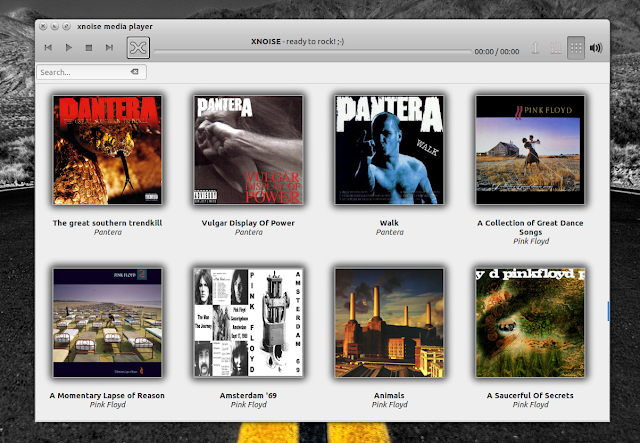
Task: Select the Animals album cover
Action: (x=389, y=323)
